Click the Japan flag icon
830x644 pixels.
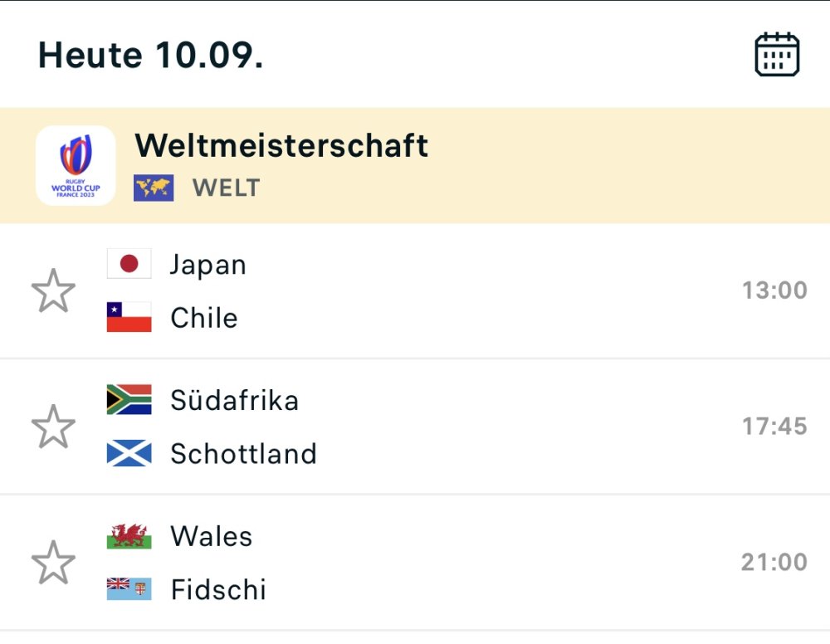click(129, 264)
